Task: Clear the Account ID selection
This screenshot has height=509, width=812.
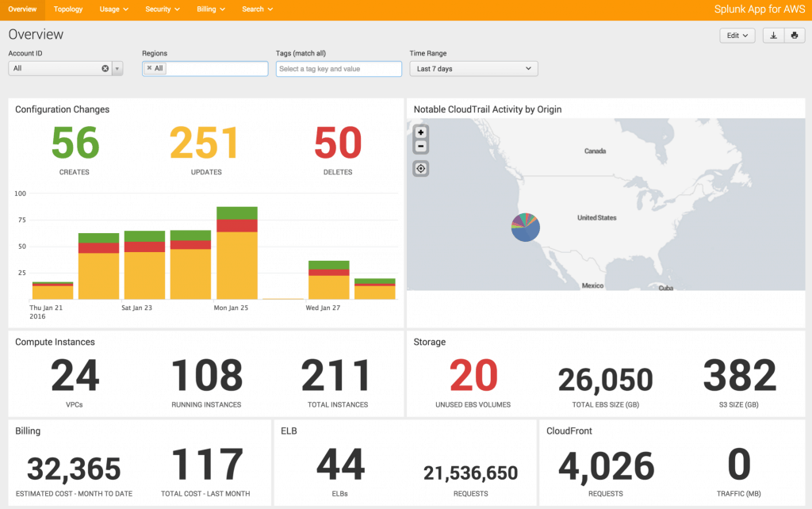Action: tap(105, 68)
